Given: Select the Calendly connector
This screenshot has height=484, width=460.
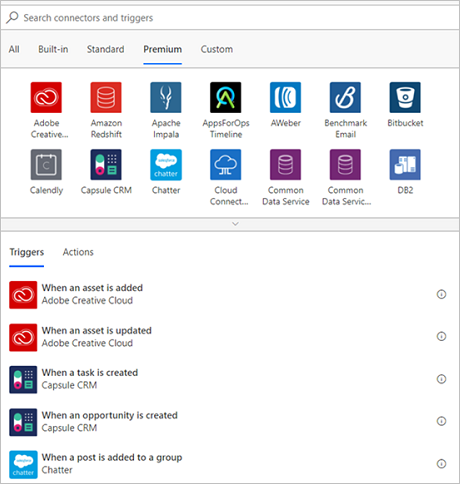Looking at the screenshot, I should click(46, 165).
